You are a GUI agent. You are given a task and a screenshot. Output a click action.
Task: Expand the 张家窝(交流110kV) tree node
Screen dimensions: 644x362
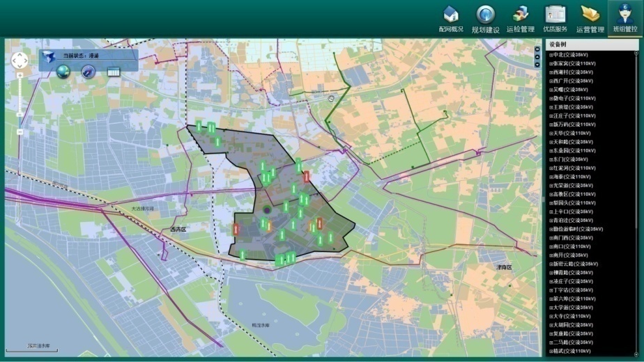[551, 63]
